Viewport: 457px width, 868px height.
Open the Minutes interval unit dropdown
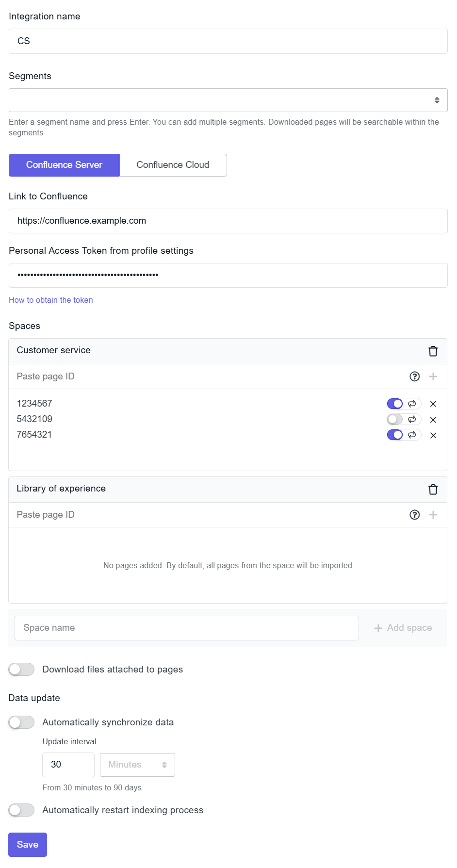(x=137, y=765)
